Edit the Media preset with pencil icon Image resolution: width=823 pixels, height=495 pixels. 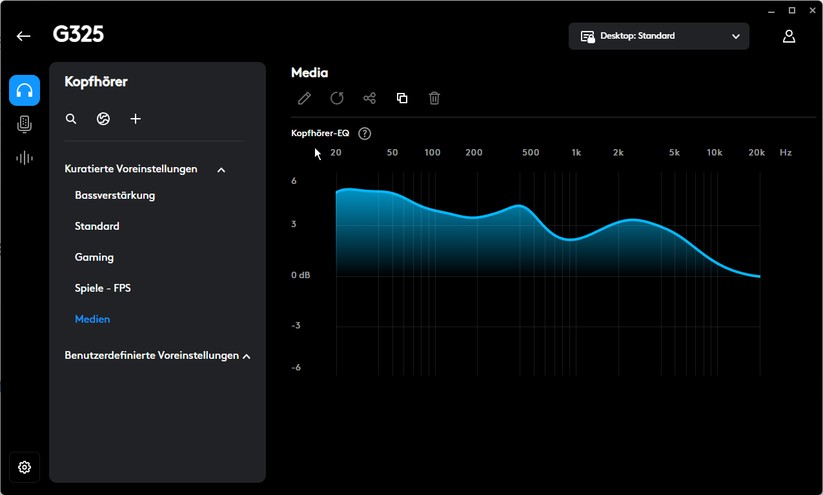click(304, 98)
